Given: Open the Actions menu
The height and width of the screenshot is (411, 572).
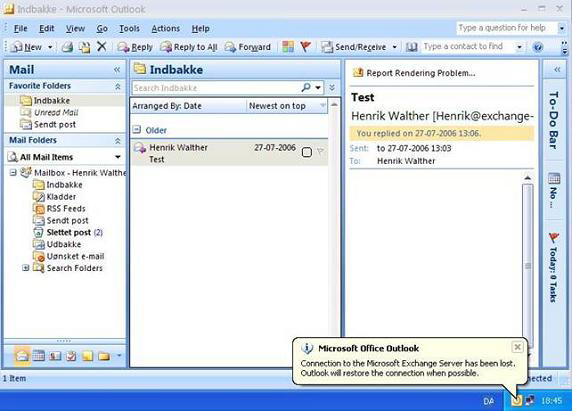Looking at the screenshot, I should 166,28.
